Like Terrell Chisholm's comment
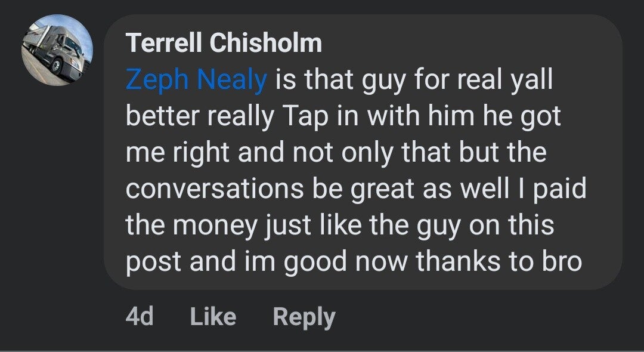644x352 pixels. pyautogui.click(x=213, y=316)
